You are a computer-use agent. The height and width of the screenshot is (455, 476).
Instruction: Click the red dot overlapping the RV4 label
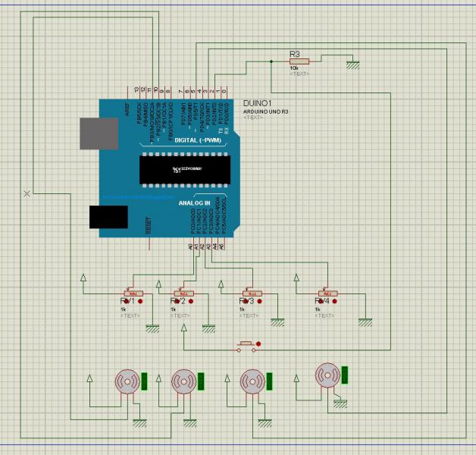pyautogui.click(x=321, y=301)
